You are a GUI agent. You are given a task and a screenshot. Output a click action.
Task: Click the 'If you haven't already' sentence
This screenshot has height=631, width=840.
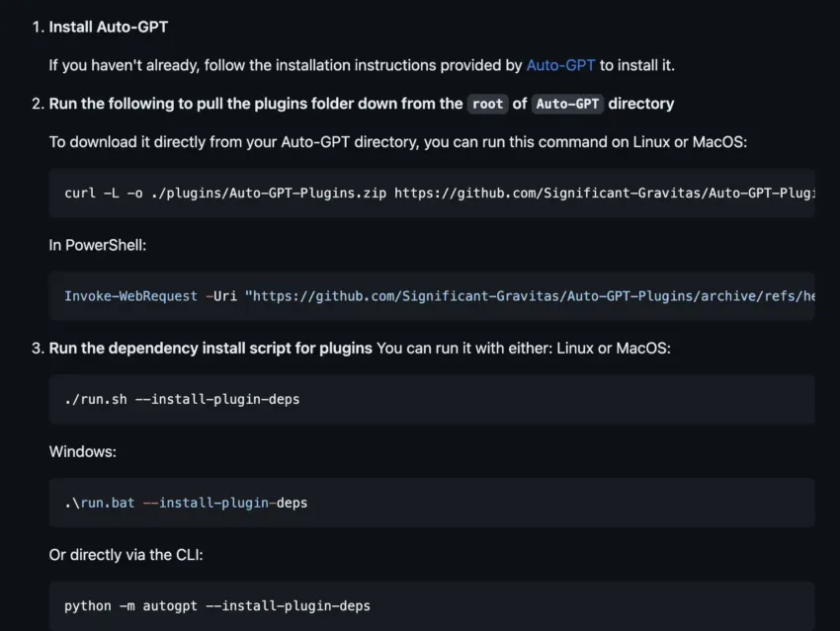coord(362,65)
